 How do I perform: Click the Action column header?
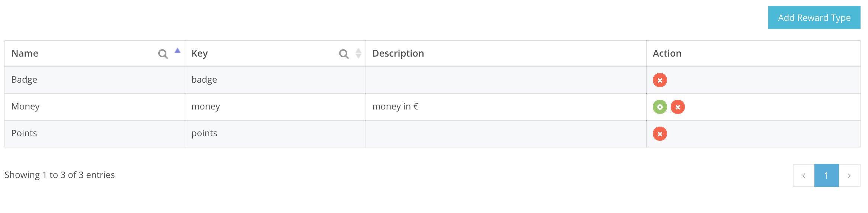[x=667, y=54]
